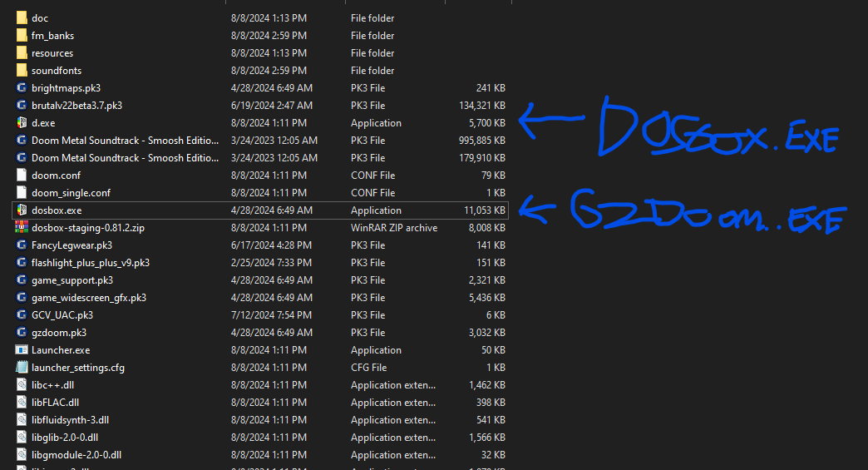Image resolution: width=868 pixels, height=470 pixels.
Task: Click the soundfonts folder icon
Action: pyautogui.click(x=22, y=71)
